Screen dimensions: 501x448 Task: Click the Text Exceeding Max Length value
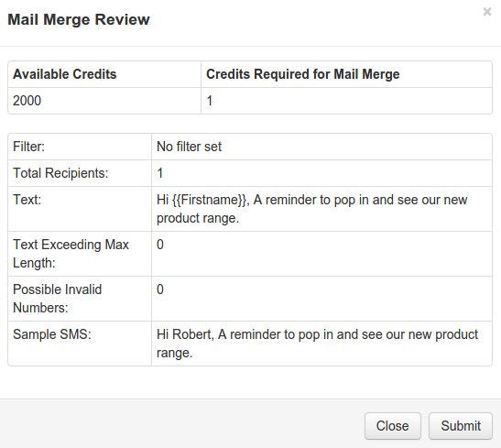tap(160, 245)
